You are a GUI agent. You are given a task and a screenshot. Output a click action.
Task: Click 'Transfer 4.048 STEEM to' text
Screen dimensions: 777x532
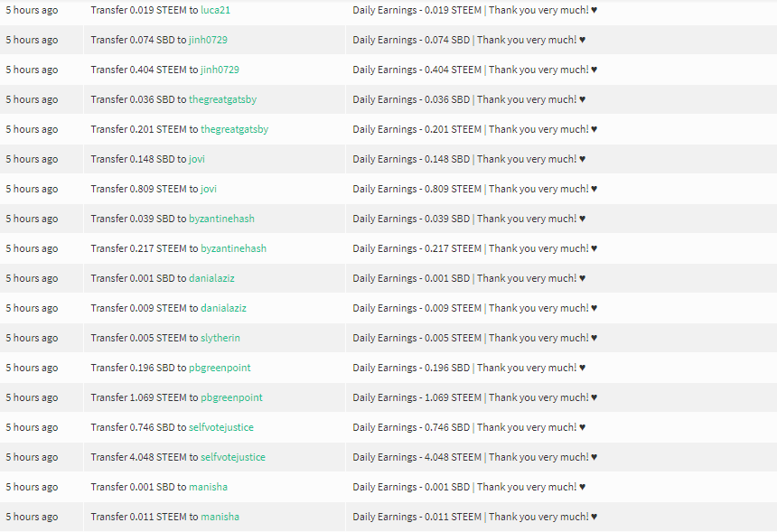point(145,457)
